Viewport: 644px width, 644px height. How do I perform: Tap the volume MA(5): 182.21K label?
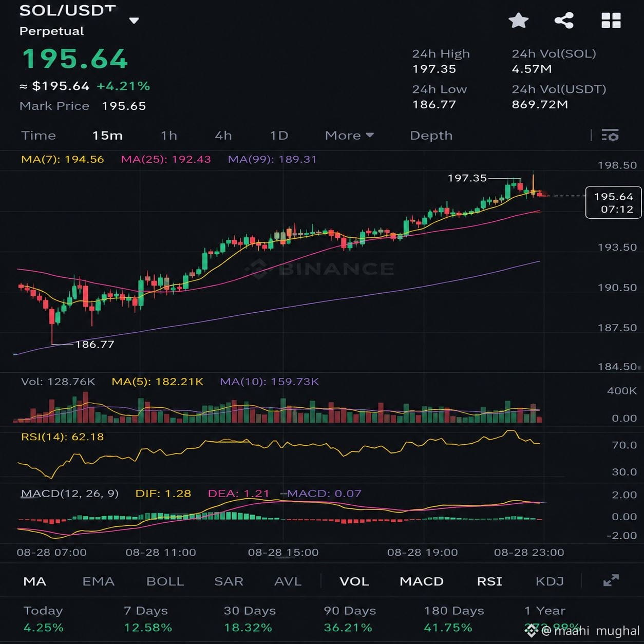(x=158, y=382)
